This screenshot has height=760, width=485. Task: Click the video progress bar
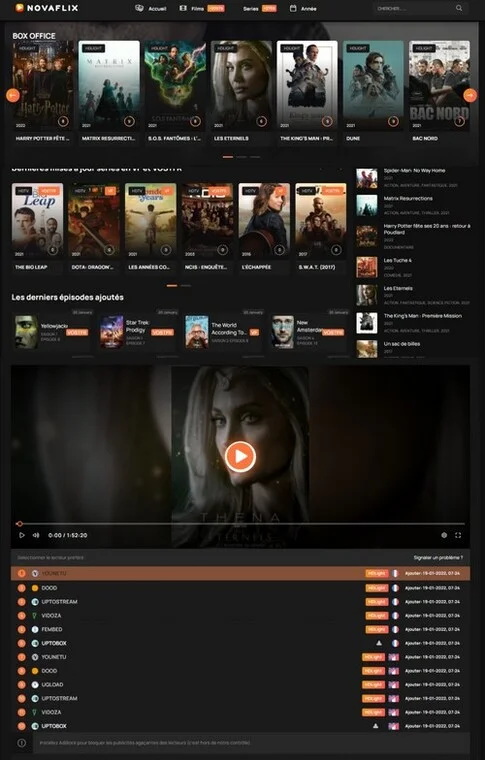click(240, 523)
